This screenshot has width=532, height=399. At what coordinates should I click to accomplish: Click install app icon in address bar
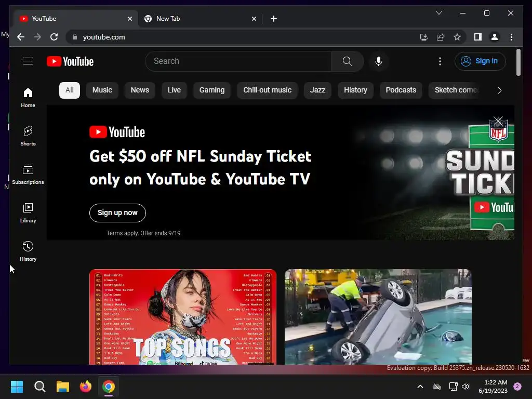click(x=424, y=37)
